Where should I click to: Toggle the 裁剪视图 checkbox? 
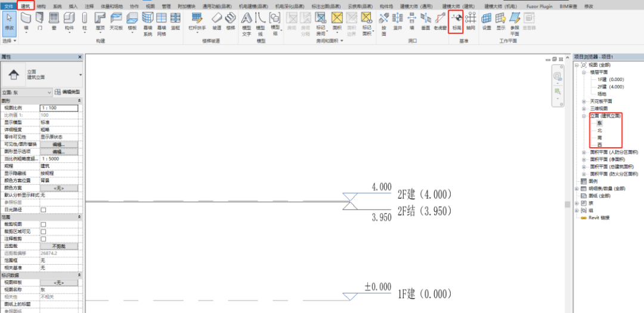point(43,224)
